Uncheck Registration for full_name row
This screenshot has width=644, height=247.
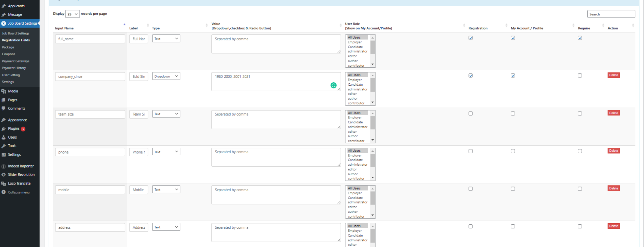(471, 38)
